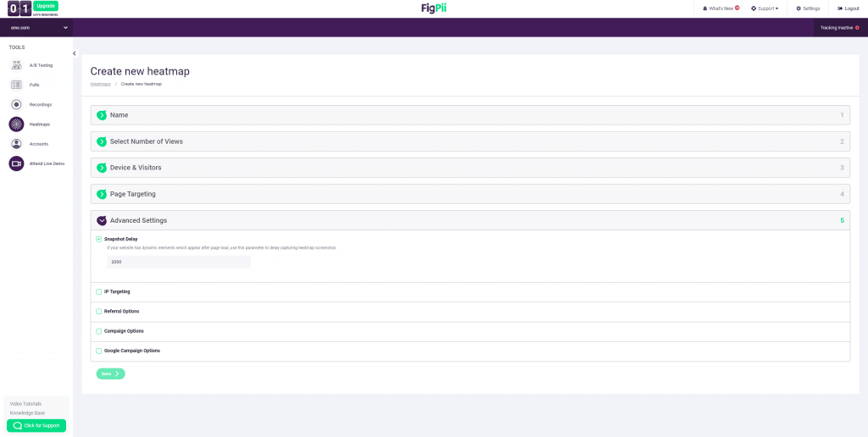Collapse the sidebar with the arrow icon

(x=75, y=53)
